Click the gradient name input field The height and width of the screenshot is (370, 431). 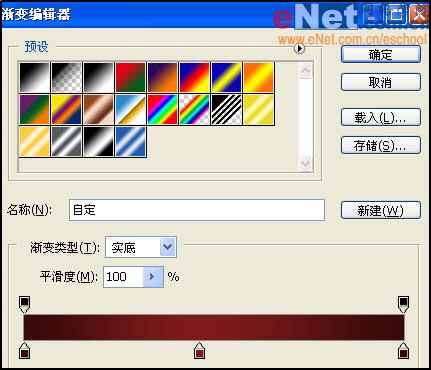coord(197,210)
